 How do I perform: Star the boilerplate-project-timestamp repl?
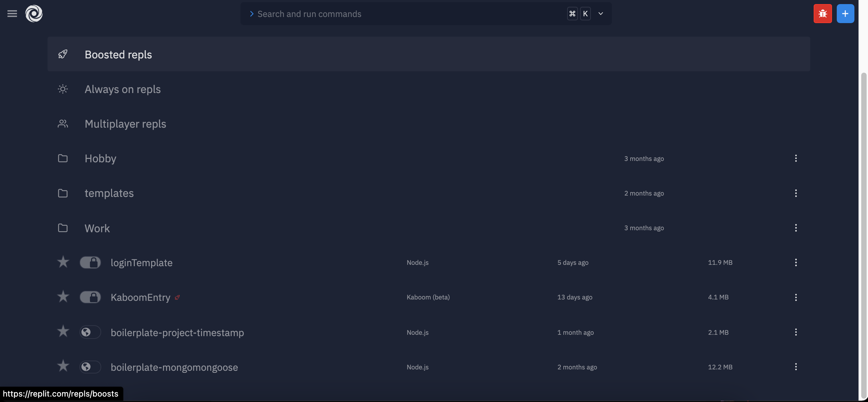pyautogui.click(x=63, y=331)
